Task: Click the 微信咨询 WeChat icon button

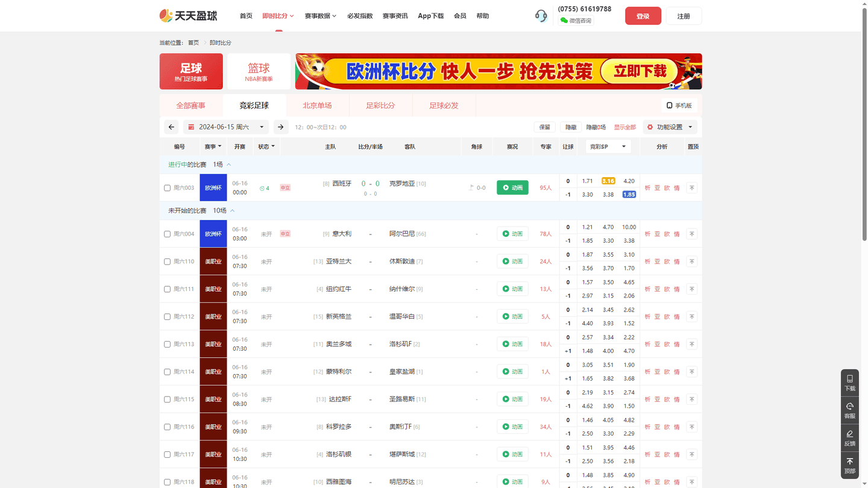Action: tap(576, 20)
